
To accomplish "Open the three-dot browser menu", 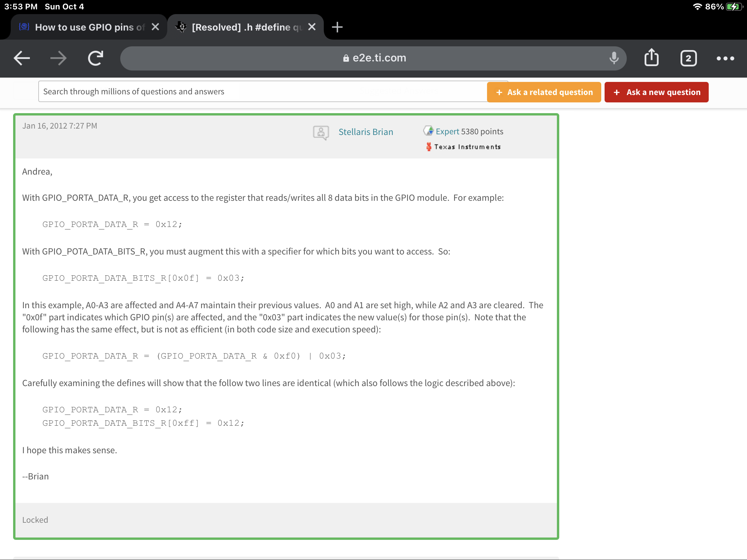I will click(725, 58).
